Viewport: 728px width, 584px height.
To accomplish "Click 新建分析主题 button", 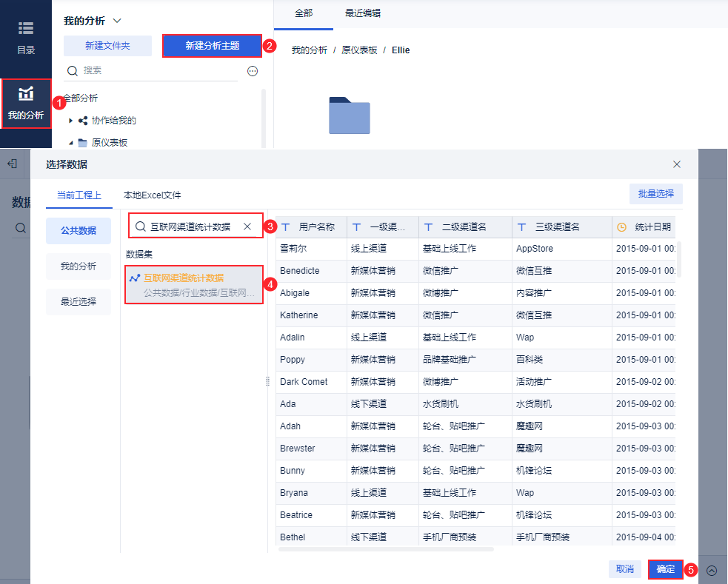I will point(212,45).
